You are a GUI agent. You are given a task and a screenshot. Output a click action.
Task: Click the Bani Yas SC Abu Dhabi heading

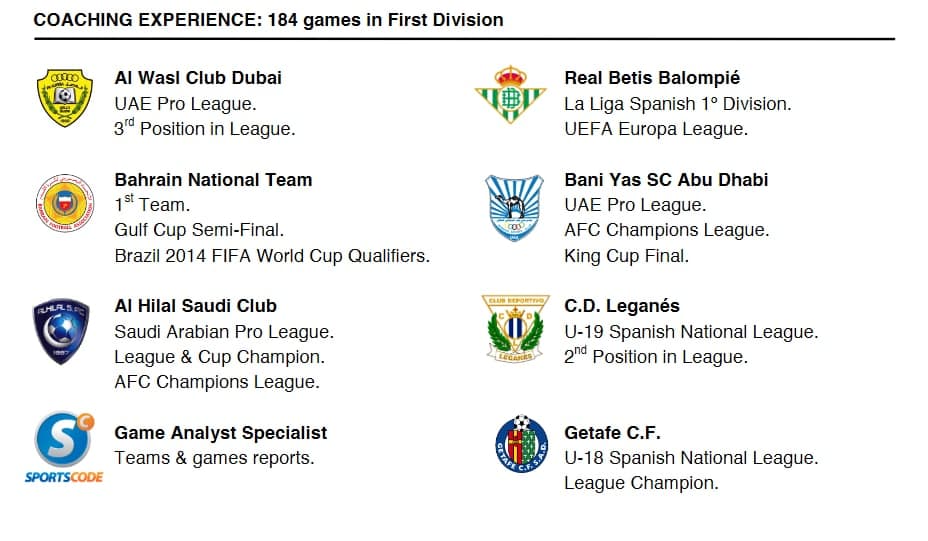(x=666, y=179)
